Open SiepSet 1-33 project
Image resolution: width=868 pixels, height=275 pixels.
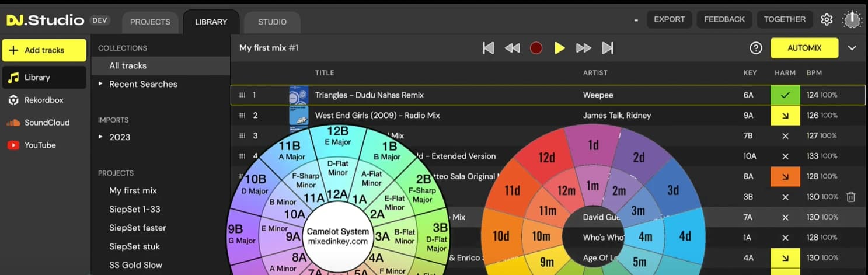134,209
